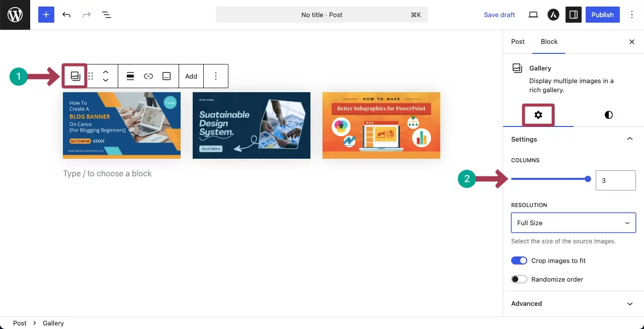Toggle the settings sidebar panel button
Image resolution: width=644 pixels, height=329 pixels.
(x=573, y=15)
